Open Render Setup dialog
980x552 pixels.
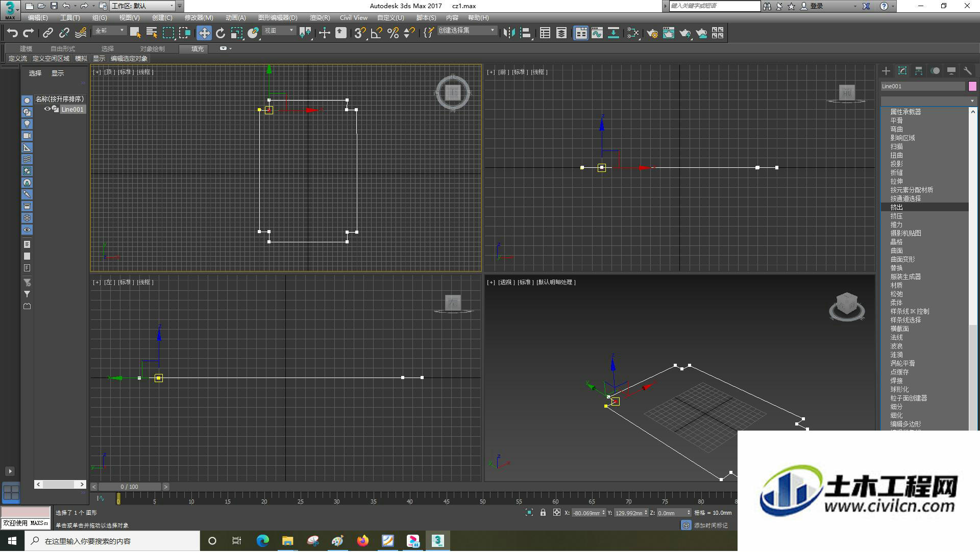(652, 33)
